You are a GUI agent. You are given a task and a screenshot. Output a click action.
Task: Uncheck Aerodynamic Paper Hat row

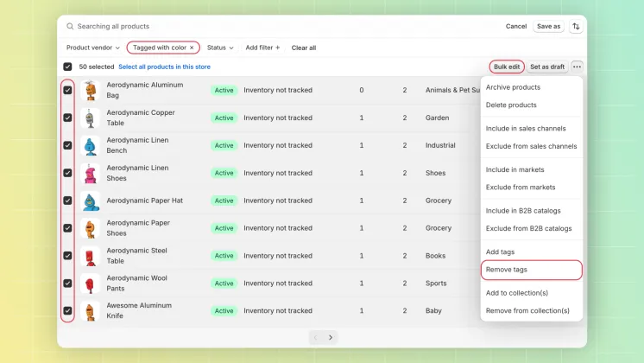tap(68, 201)
